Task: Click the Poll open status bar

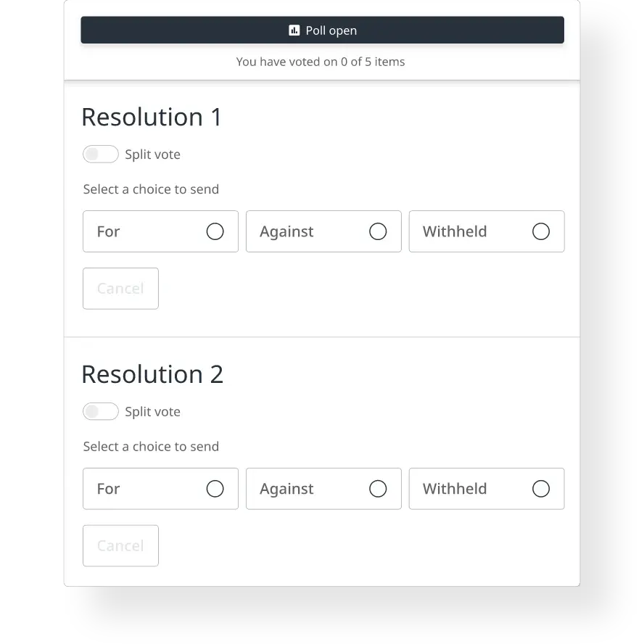Action: tap(323, 30)
